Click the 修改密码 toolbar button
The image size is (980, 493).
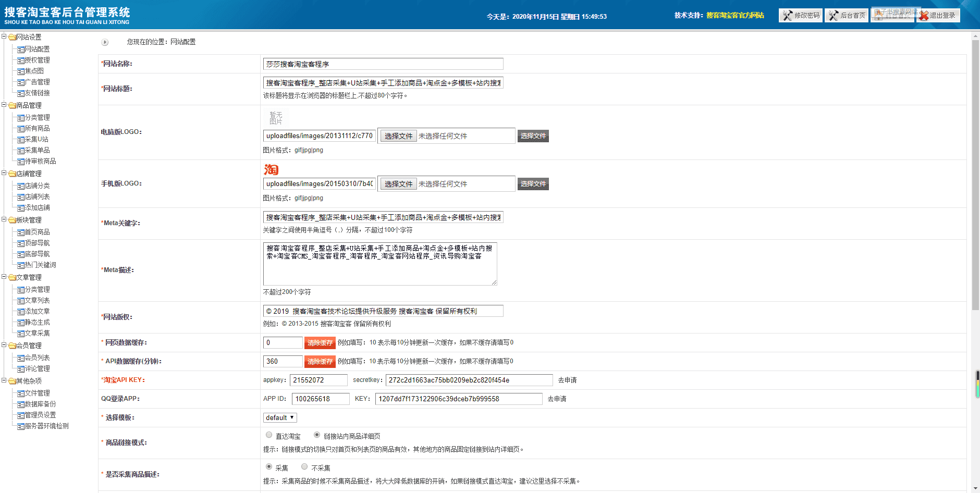point(801,15)
